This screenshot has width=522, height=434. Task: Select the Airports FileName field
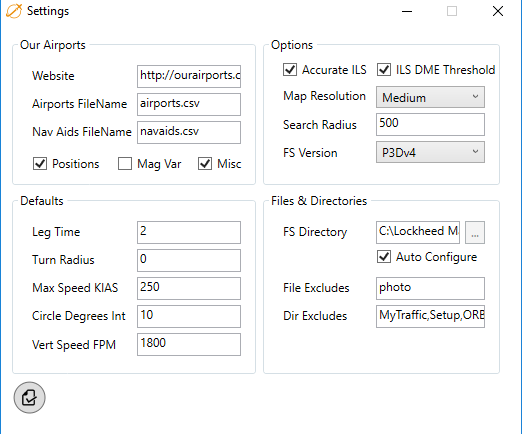pos(189,104)
